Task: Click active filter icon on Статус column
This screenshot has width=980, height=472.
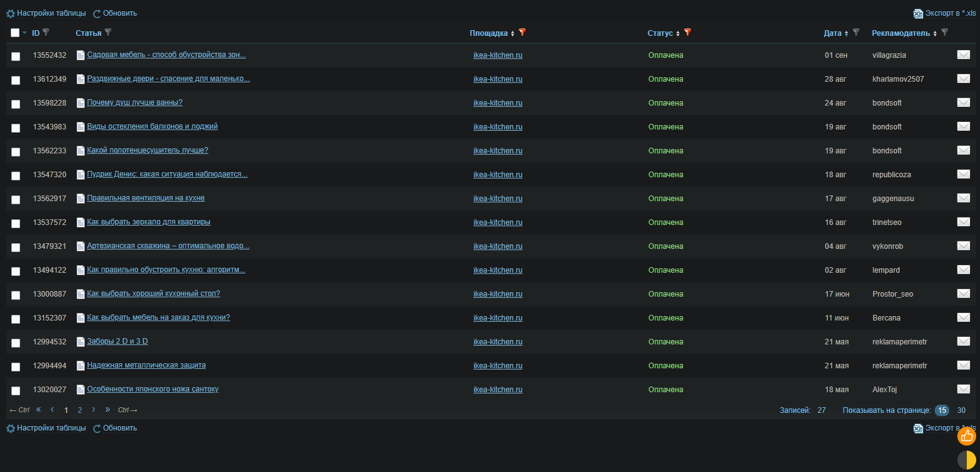Action: [687, 32]
